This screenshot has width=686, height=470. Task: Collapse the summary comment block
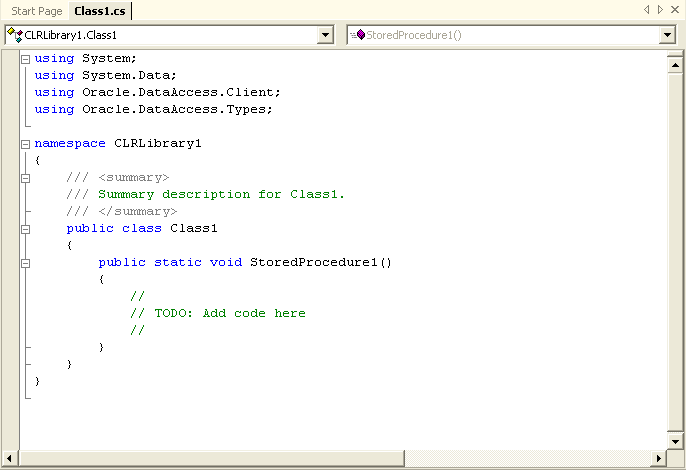(x=26, y=178)
